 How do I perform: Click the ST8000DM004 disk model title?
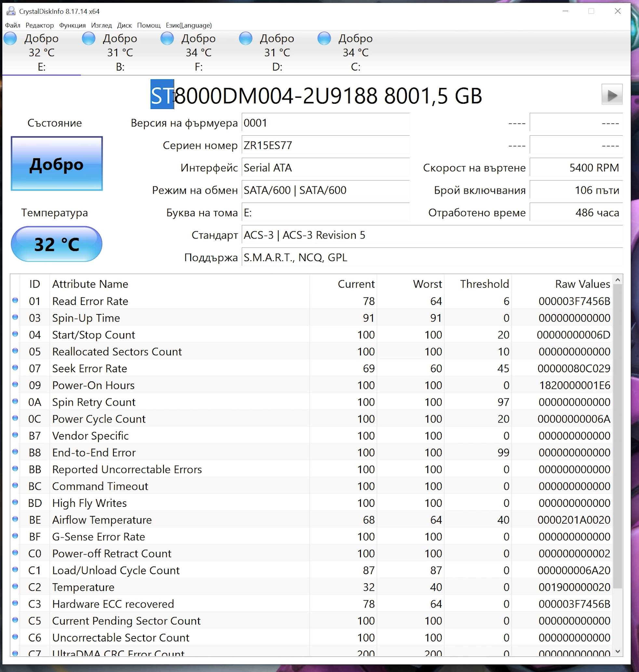coord(316,95)
